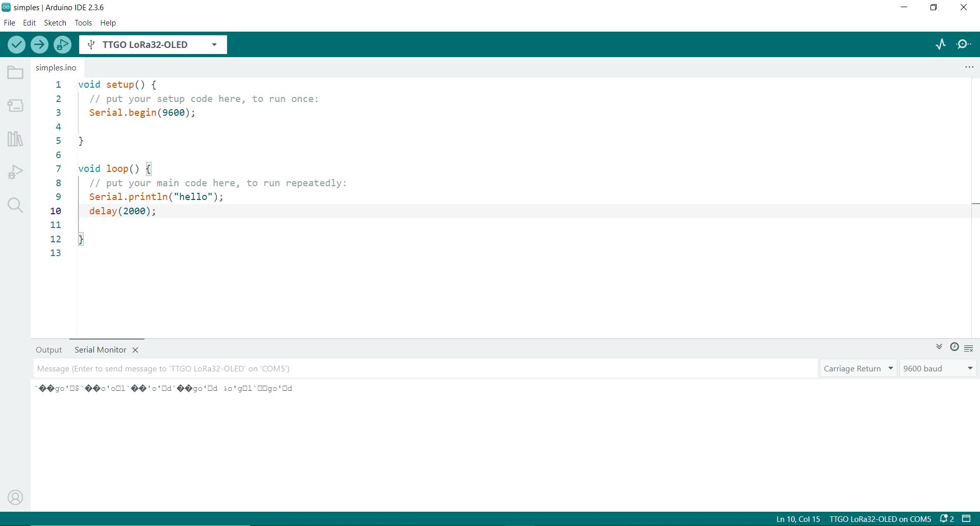The width and height of the screenshot is (980, 526).
Task: Click the closing brace on line 5
Action: (81, 141)
